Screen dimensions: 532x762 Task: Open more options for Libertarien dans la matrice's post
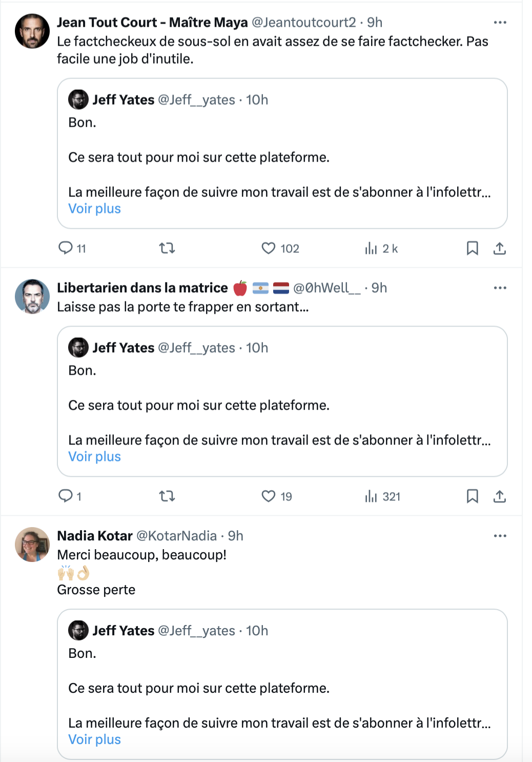(500, 288)
